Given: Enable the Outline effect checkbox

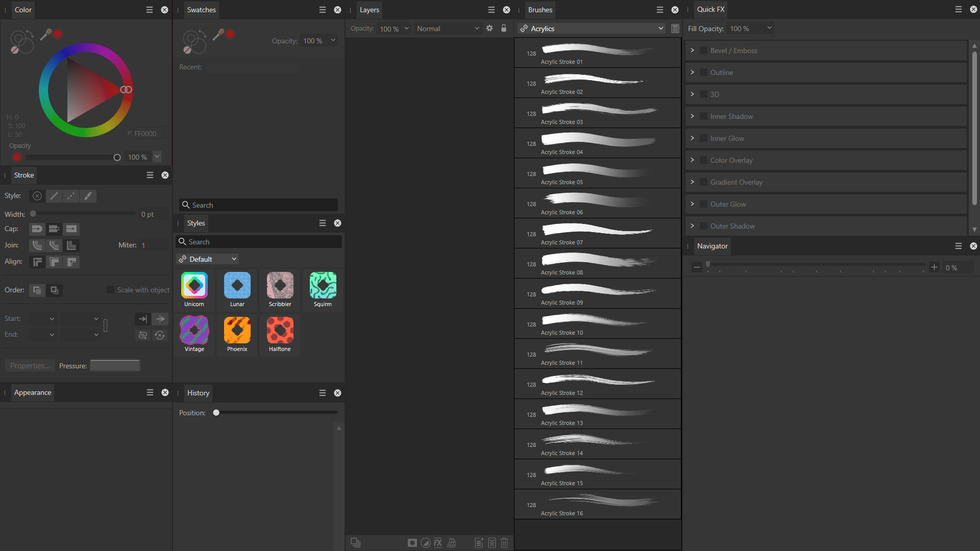Looking at the screenshot, I should 704,72.
